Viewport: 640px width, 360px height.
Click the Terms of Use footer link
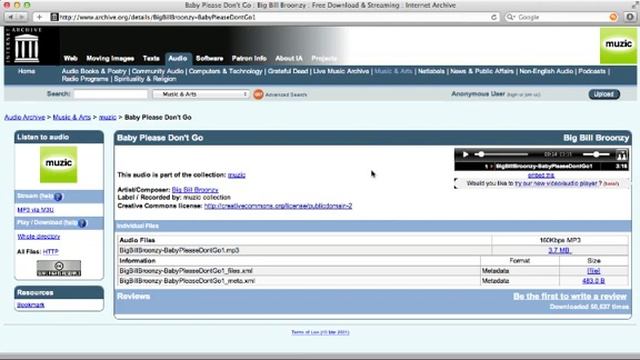(320, 332)
